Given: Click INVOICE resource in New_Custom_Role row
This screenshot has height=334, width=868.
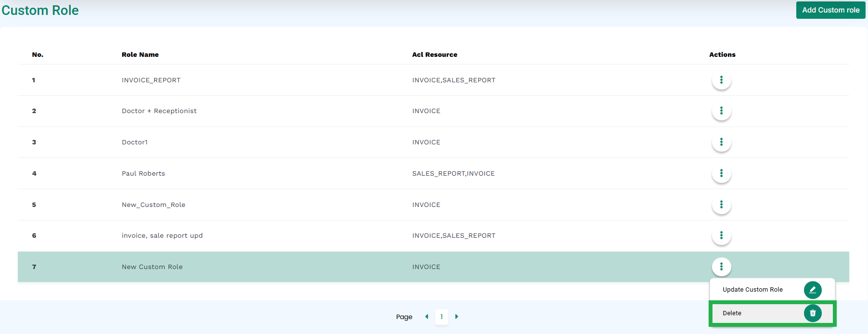Looking at the screenshot, I should 426,205.
